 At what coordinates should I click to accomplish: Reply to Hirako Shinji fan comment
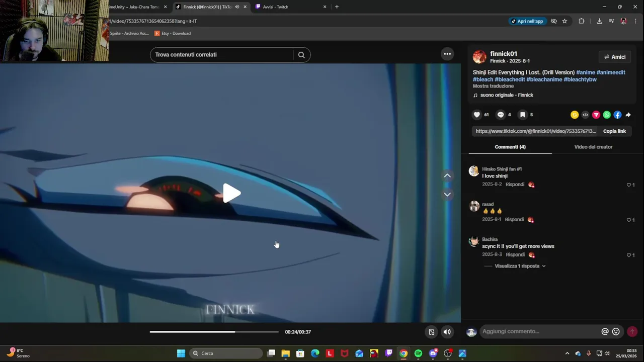tap(515, 185)
